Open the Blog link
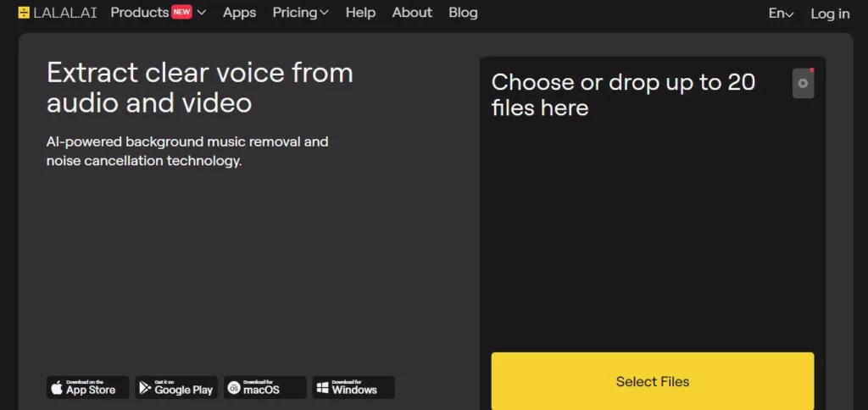This screenshot has height=410, width=868. (x=463, y=12)
